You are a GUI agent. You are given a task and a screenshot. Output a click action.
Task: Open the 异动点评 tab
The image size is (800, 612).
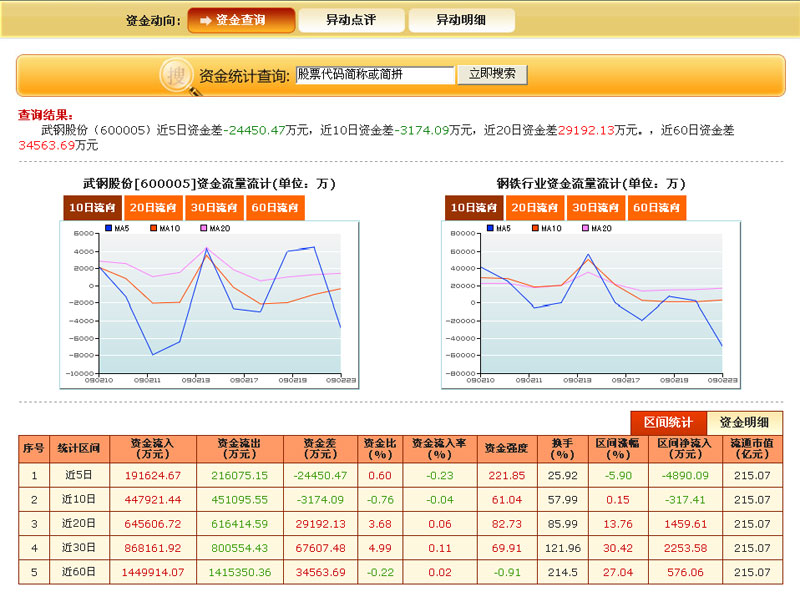(351, 20)
